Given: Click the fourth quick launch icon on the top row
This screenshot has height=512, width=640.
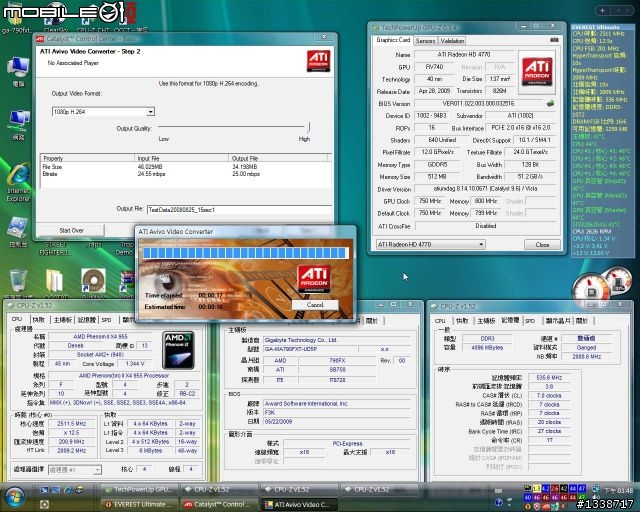Looking at the screenshot, I should click(80, 489).
